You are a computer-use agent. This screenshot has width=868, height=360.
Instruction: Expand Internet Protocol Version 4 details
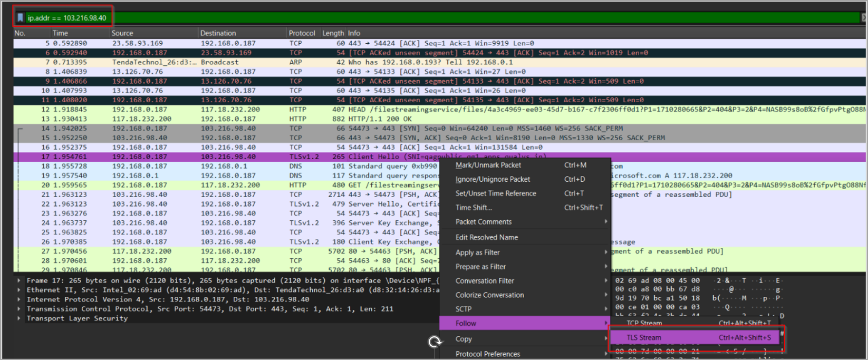pyautogui.click(x=19, y=300)
